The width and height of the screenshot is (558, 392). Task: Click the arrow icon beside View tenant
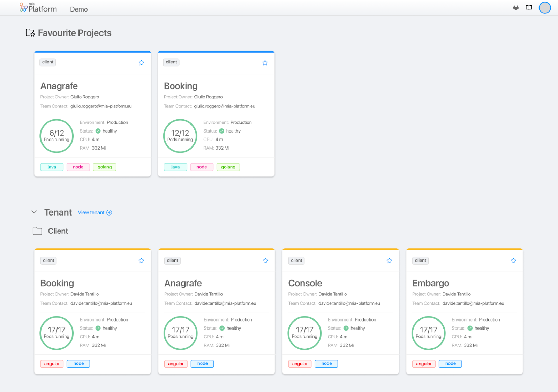tap(109, 212)
